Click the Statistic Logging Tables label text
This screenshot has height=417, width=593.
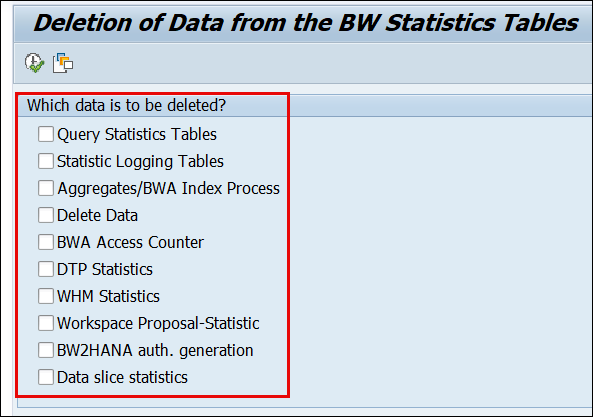click(x=140, y=161)
